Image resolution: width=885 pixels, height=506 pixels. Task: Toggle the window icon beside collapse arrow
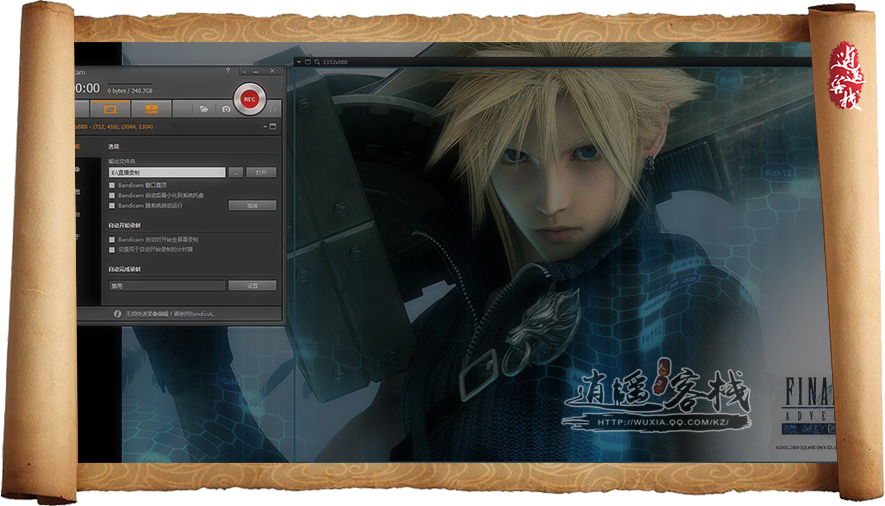[273, 127]
